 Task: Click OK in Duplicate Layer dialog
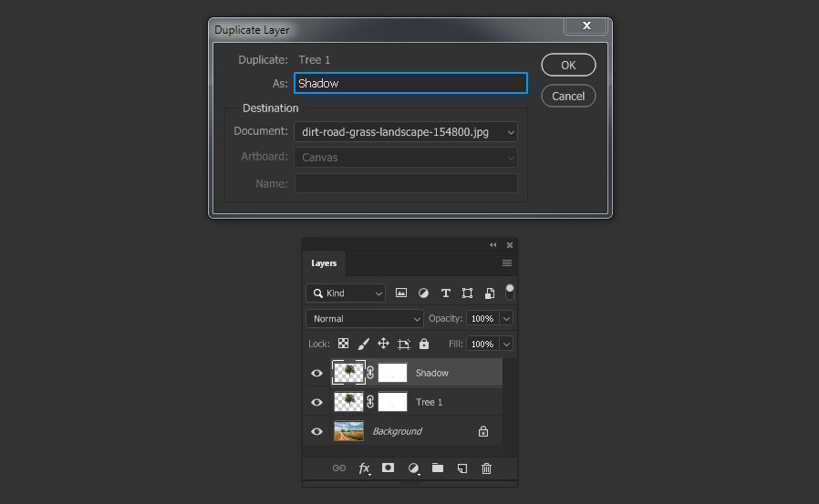tap(568, 66)
